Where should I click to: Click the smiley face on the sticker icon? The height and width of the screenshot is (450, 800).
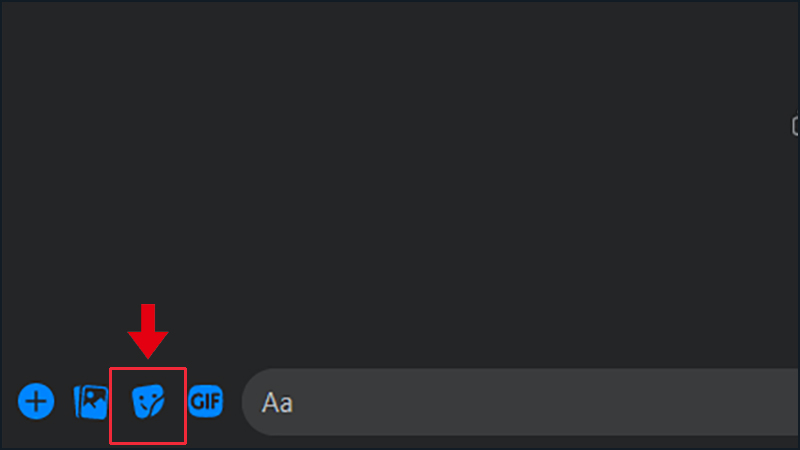[x=142, y=402]
